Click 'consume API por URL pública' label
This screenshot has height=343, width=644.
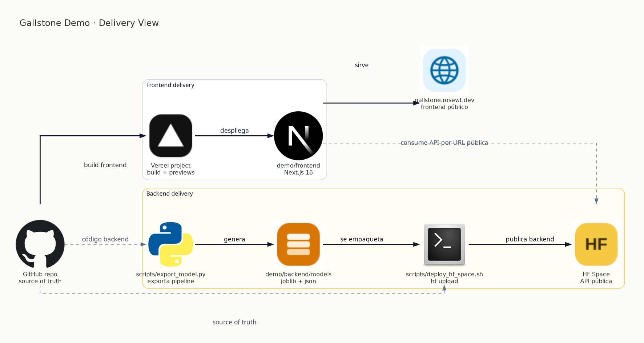point(444,143)
